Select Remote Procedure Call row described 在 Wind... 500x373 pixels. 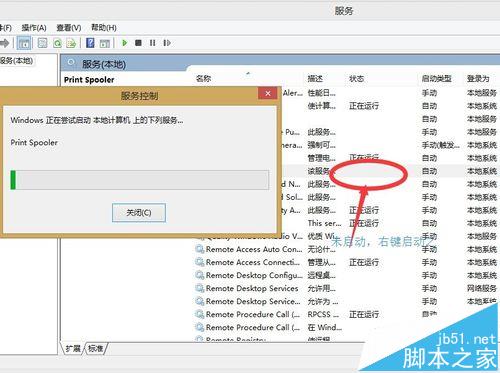[x=347, y=327]
